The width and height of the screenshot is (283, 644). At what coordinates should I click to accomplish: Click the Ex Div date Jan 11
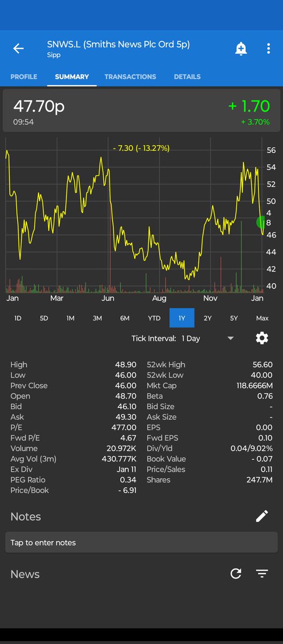[126, 469]
